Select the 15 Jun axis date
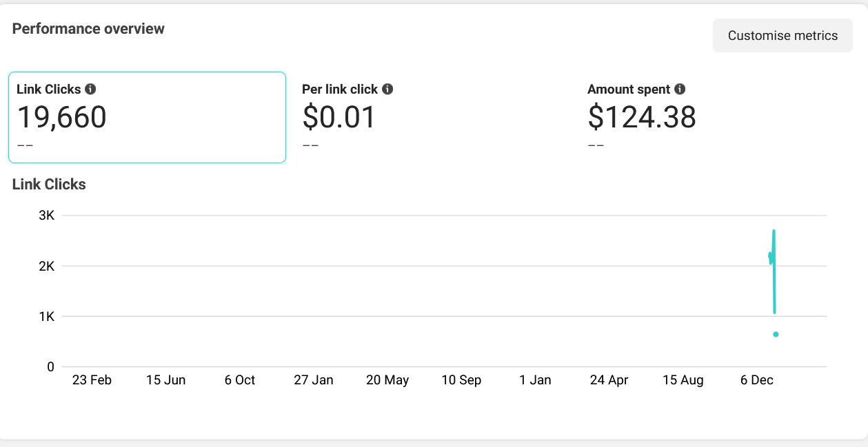Image resolution: width=868 pixels, height=447 pixels. pyautogui.click(x=165, y=380)
